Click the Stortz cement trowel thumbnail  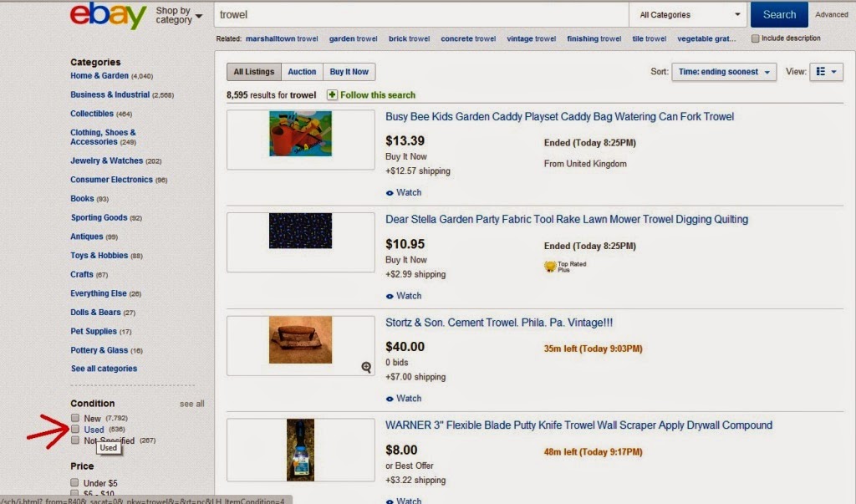(300, 339)
